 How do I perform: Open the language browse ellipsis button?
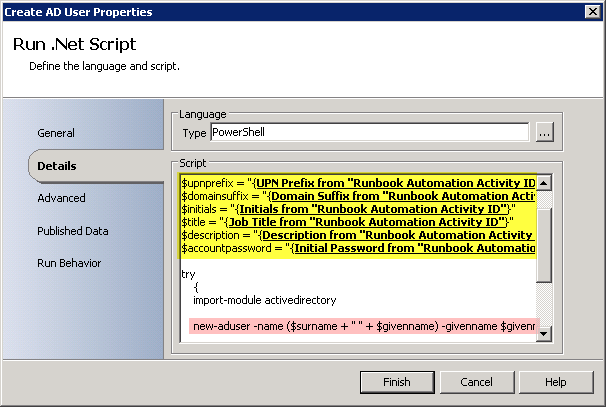[544, 133]
